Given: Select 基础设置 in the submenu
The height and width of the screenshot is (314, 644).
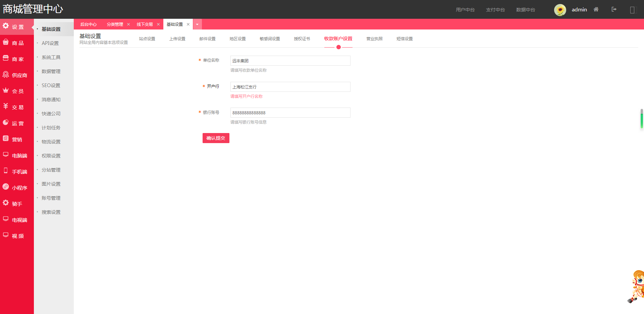Looking at the screenshot, I should click(x=51, y=29).
